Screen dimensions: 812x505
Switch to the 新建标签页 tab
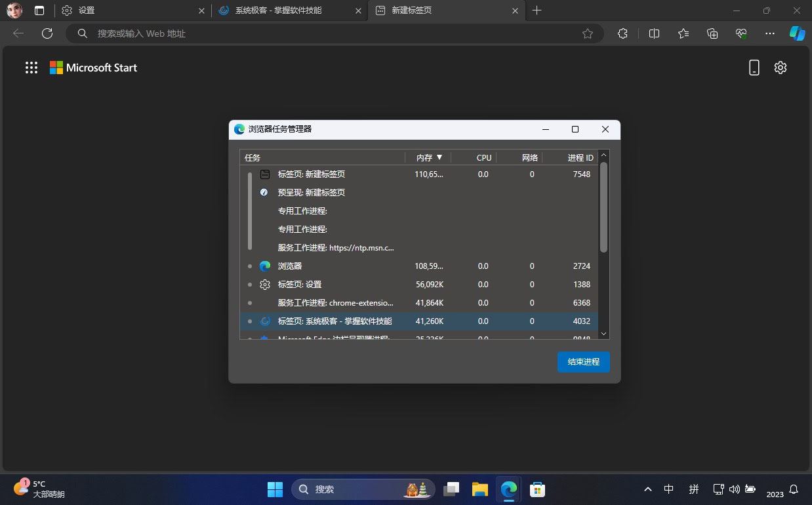(x=446, y=10)
